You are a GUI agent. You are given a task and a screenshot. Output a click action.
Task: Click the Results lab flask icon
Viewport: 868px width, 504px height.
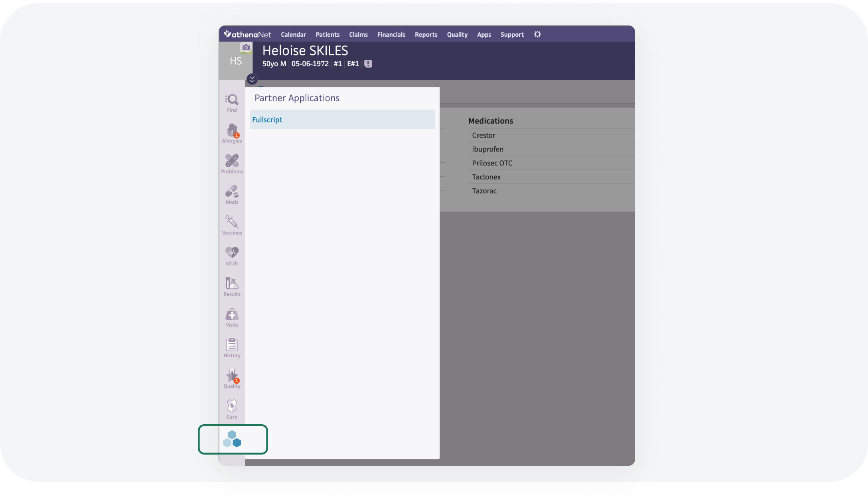pos(231,285)
